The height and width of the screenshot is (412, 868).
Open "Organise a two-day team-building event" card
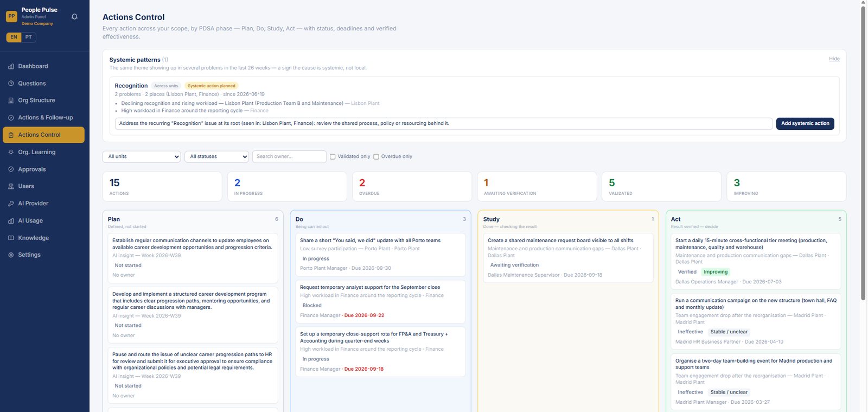coord(756,382)
